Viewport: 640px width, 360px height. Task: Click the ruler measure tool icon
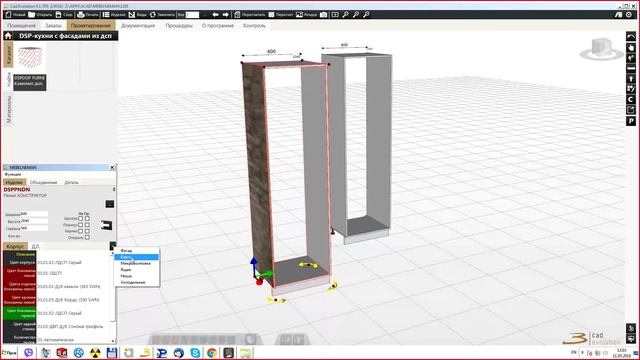point(631,68)
